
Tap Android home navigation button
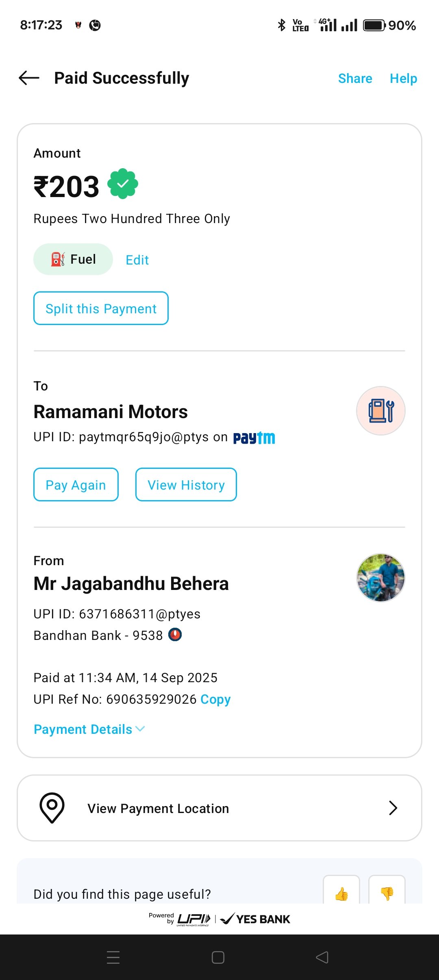coord(218,957)
